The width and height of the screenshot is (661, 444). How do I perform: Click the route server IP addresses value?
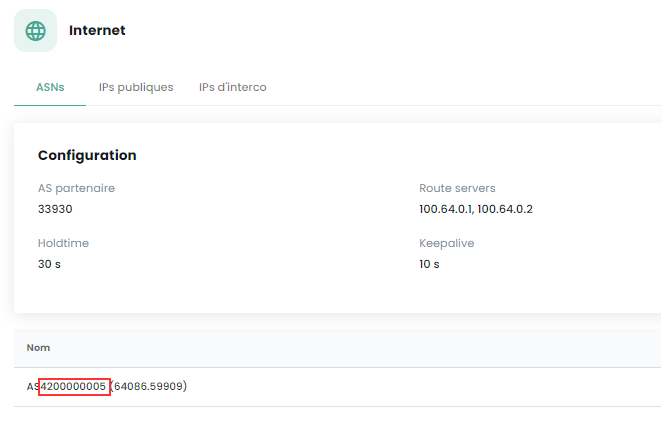(476, 209)
